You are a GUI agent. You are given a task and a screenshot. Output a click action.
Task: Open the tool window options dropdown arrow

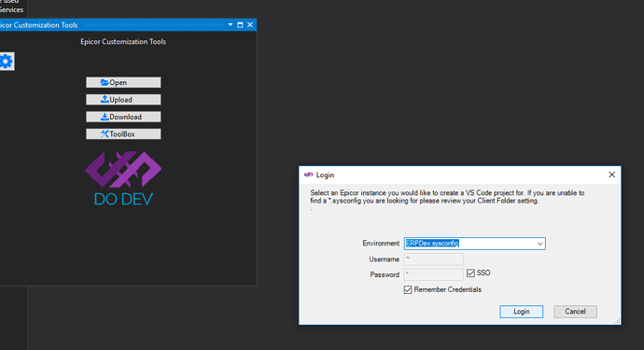pos(231,24)
